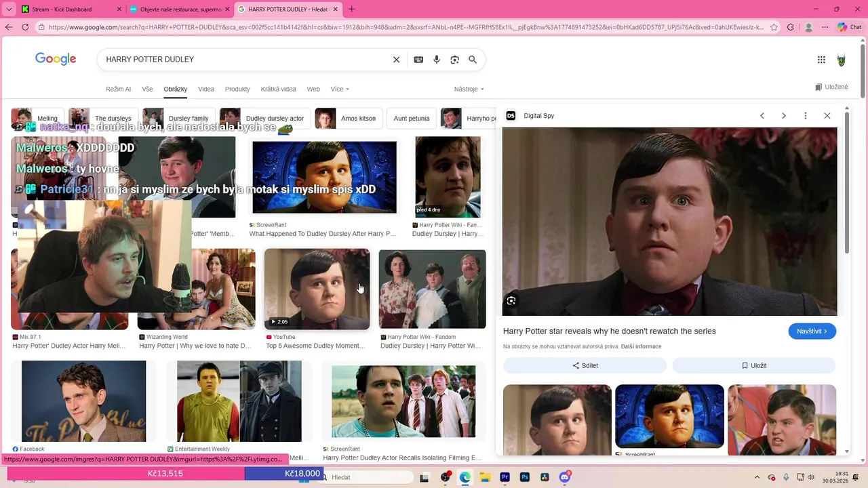This screenshot has height=488, width=868.
Task: Click the Uložit save button
Action: pyautogui.click(x=754, y=365)
